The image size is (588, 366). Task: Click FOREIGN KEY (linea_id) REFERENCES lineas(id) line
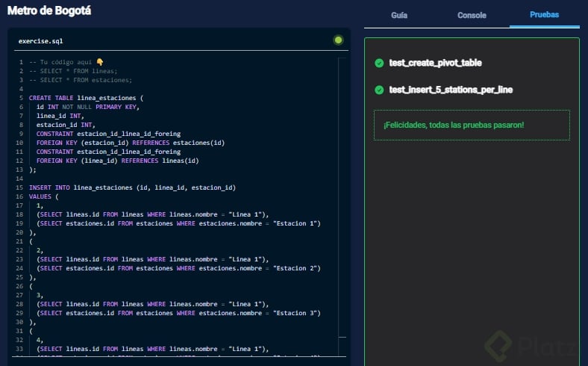coord(117,161)
